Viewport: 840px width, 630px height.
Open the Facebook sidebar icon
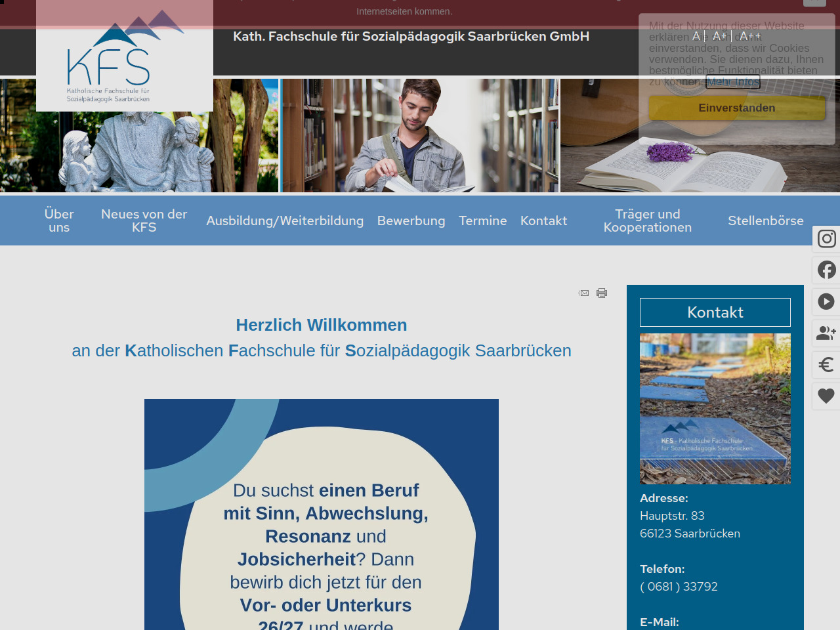(826, 270)
